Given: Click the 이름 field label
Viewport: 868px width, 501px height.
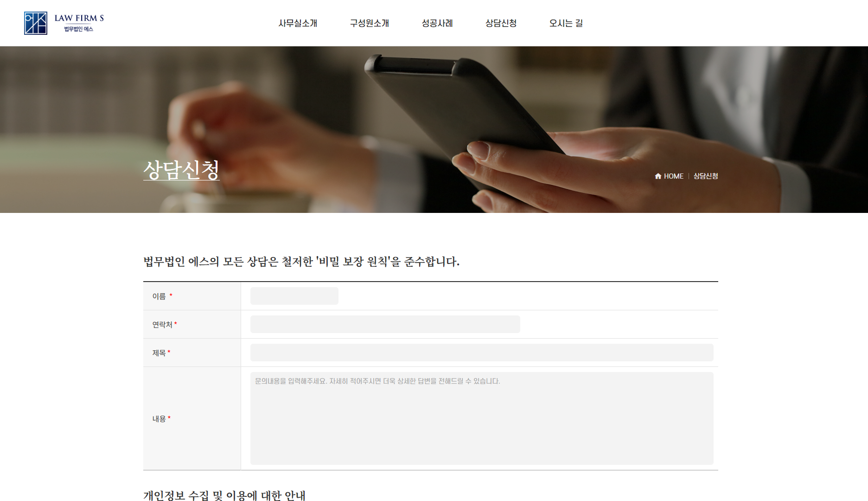Looking at the screenshot, I should 159,296.
